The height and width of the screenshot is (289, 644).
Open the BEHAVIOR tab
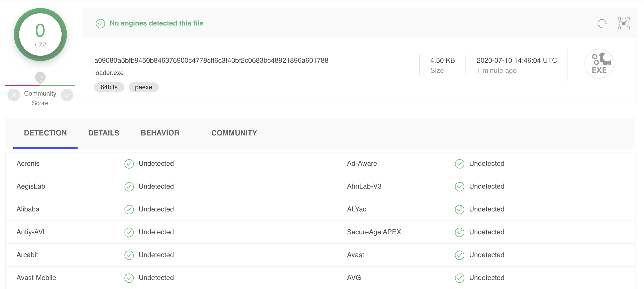click(160, 133)
